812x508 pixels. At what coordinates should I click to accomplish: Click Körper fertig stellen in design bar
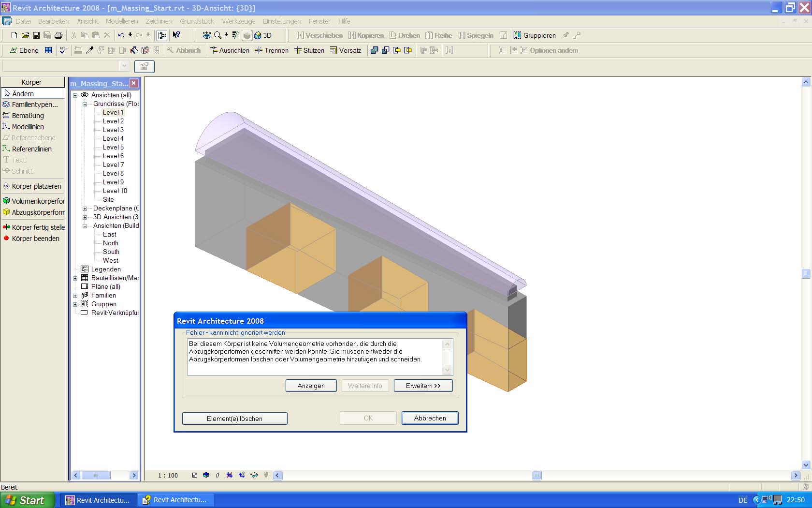point(33,227)
